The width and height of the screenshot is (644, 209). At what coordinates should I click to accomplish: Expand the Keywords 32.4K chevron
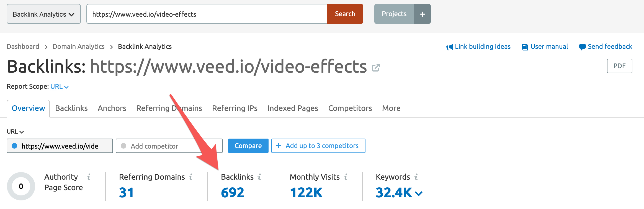tap(419, 193)
